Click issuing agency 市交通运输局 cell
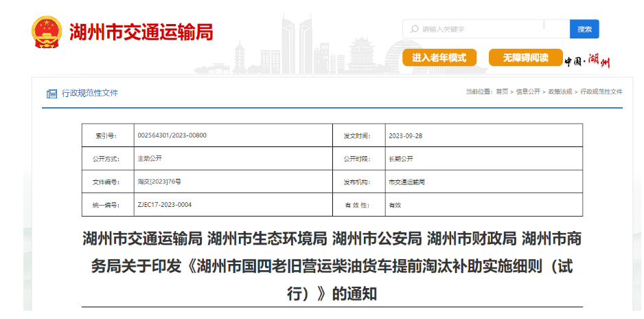Screen dimensions: 644x319 click(x=406, y=182)
